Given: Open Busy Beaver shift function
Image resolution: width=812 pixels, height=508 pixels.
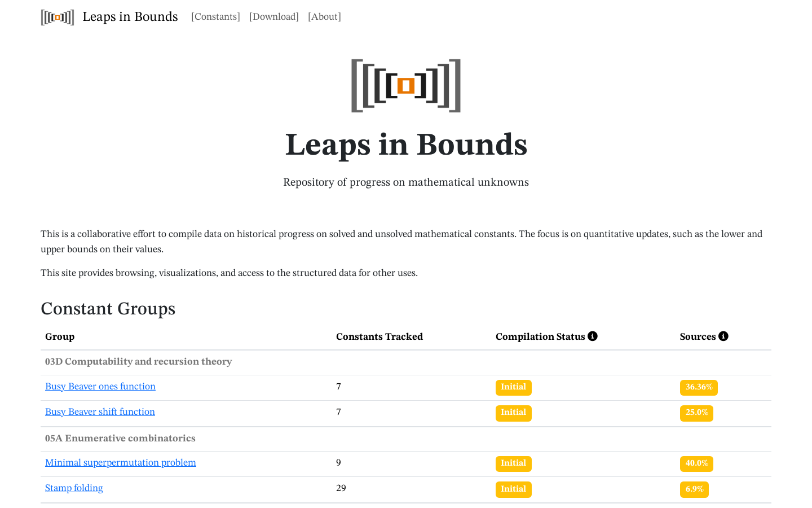Looking at the screenshot, I should pyautogui.click(x=100, y=412).
